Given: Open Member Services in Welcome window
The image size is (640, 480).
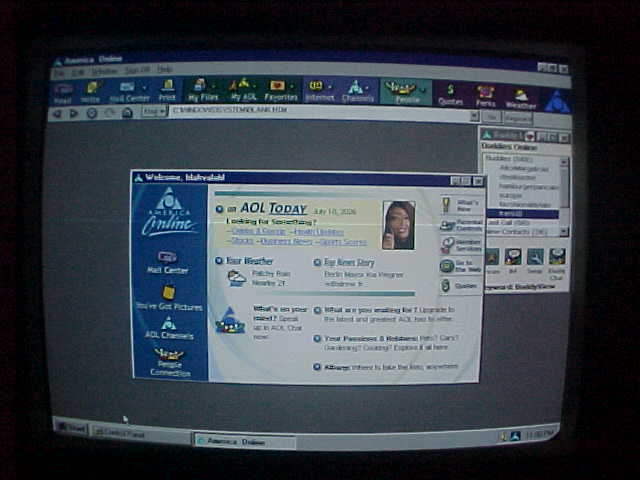Looking at the screenshot, I should [461, 245].
